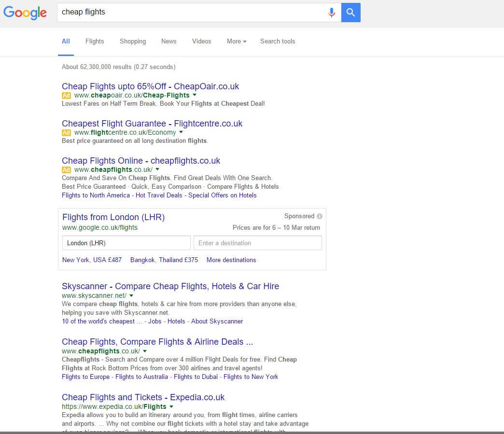Screen dimensions: 504x434
Task: Click www.google.co.uk/flights URL text
Action: click(100, 227)
